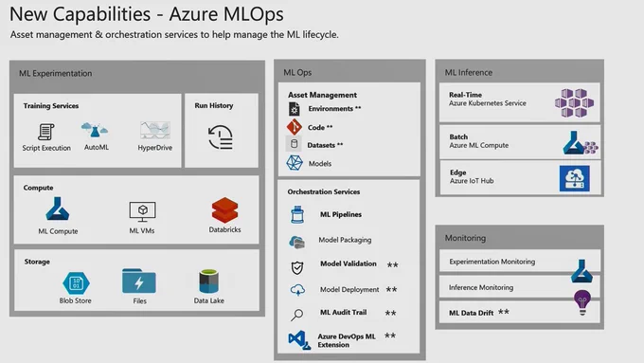This screenshot has height=363, width=644.
Task: Select the 'Model Deployment' text
Action: click(x=349, y=290)
